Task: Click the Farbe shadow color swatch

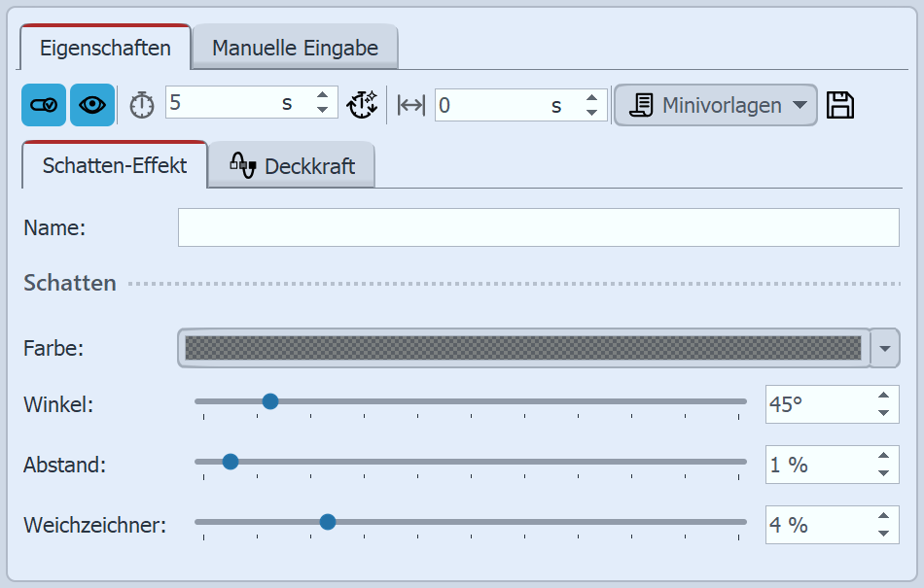Action: [x=523, y=347]
